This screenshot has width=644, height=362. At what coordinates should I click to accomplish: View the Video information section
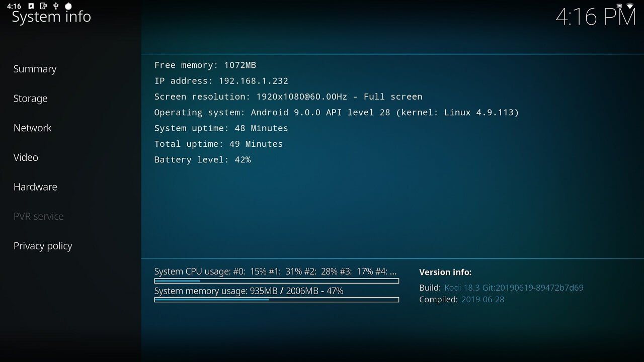coord(26,157)
